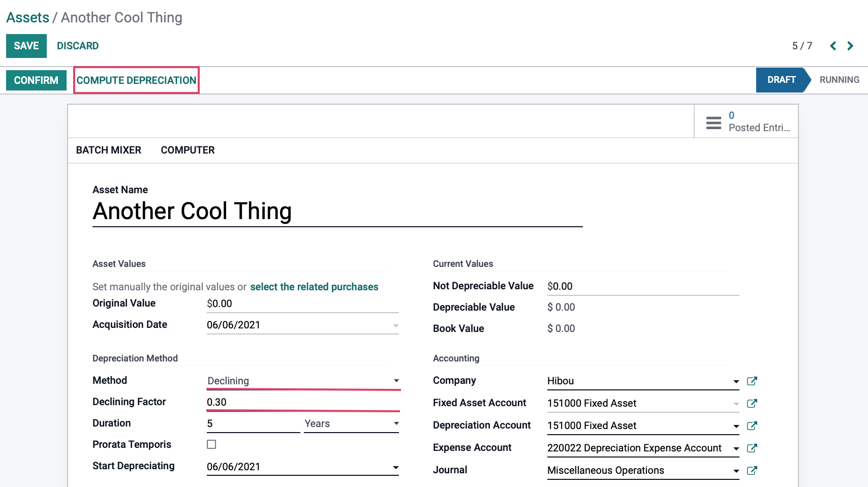The image size is (868, 487).
Task: Click the Depreciable Value $ 0.00 amount
Action: [561, 307]
